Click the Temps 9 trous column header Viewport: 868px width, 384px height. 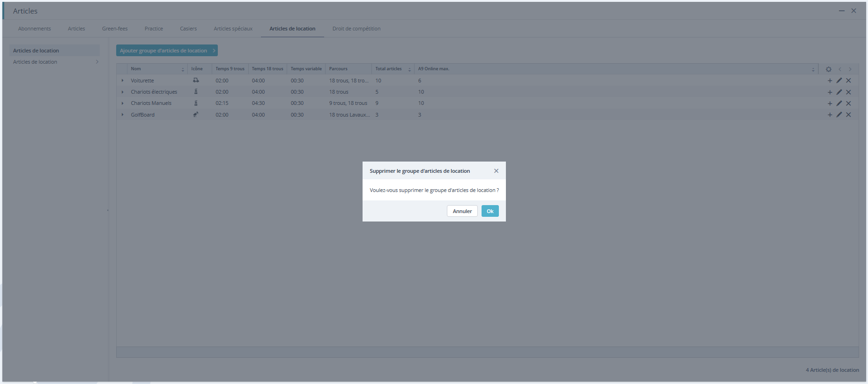click(x=230, y=69)
